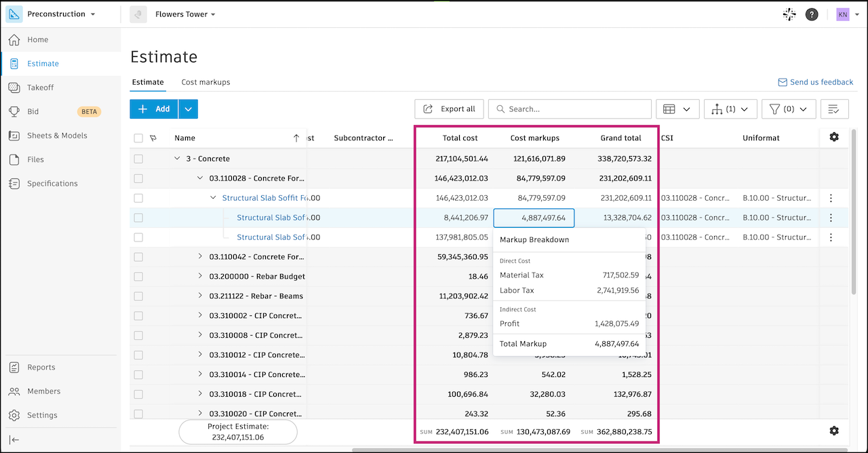Image resolution: width=868 pixels, height=453 pixels.
Task: Open the table view layout dropdown
Action: [x=677, y=109]
